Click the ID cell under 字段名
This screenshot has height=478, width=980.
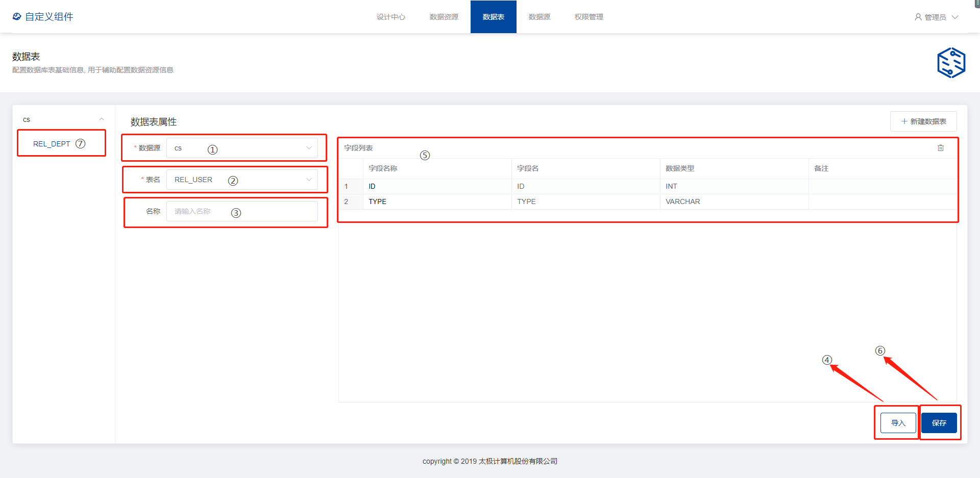(585, 186)
